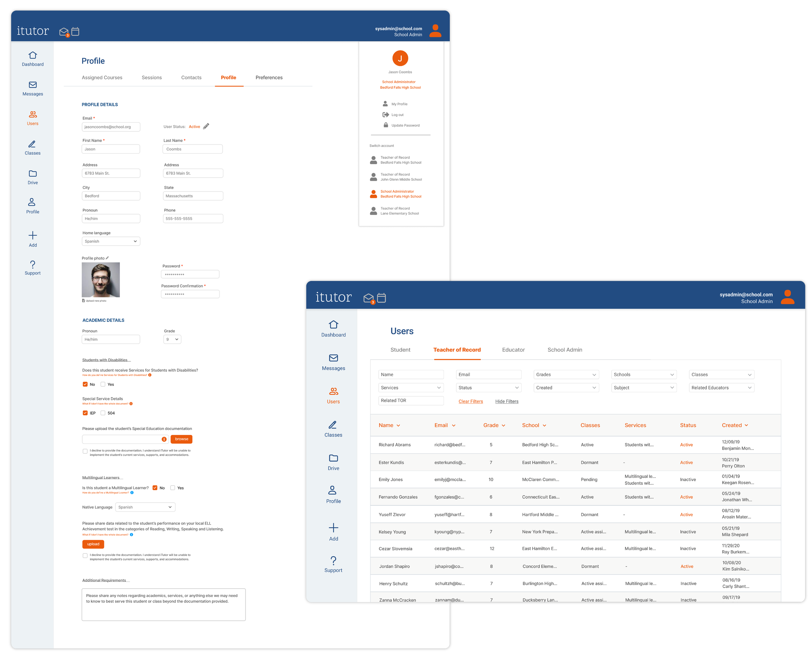Switch to the Preferences tab

click(269, 77)
